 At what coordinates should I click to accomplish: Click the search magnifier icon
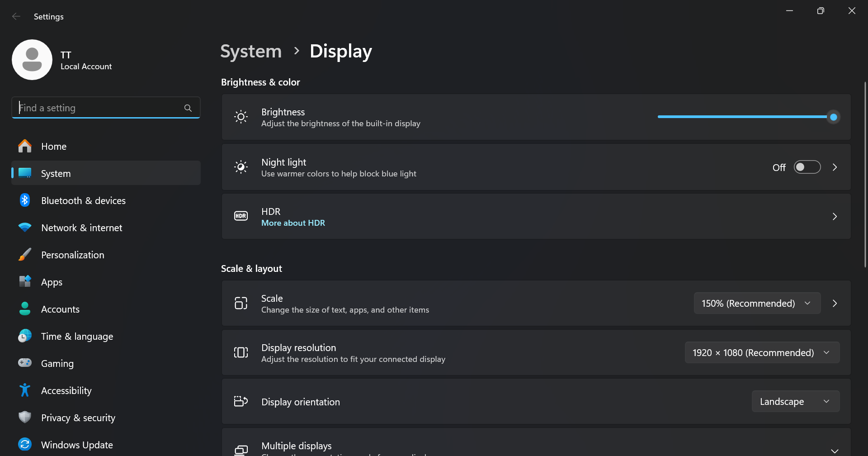tap(188, 108)
